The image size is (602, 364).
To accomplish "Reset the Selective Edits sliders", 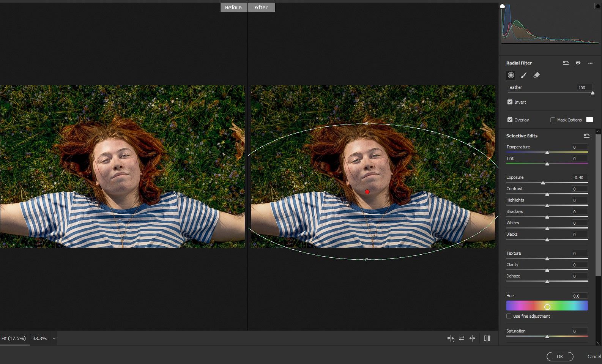I will coord(587,136).
